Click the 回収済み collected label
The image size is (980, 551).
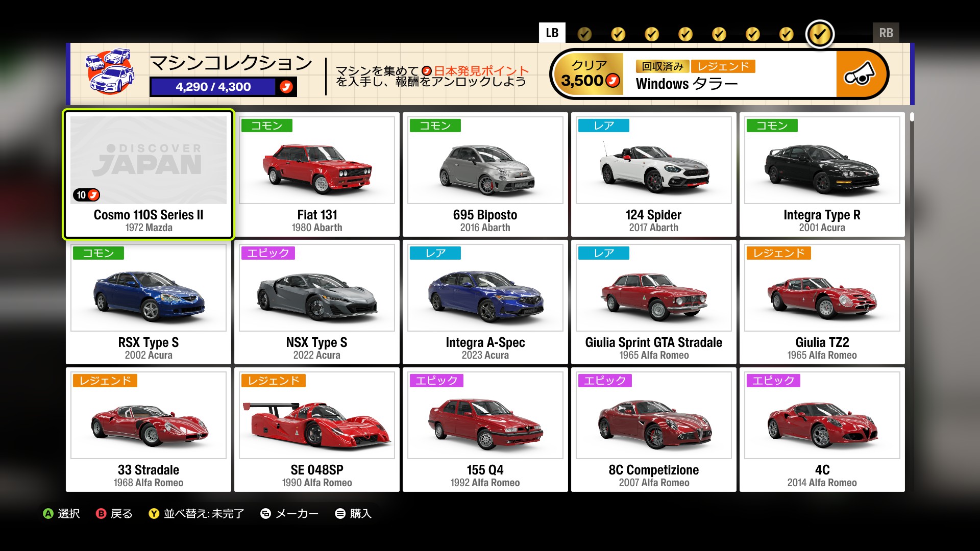(x=663, y=66)
